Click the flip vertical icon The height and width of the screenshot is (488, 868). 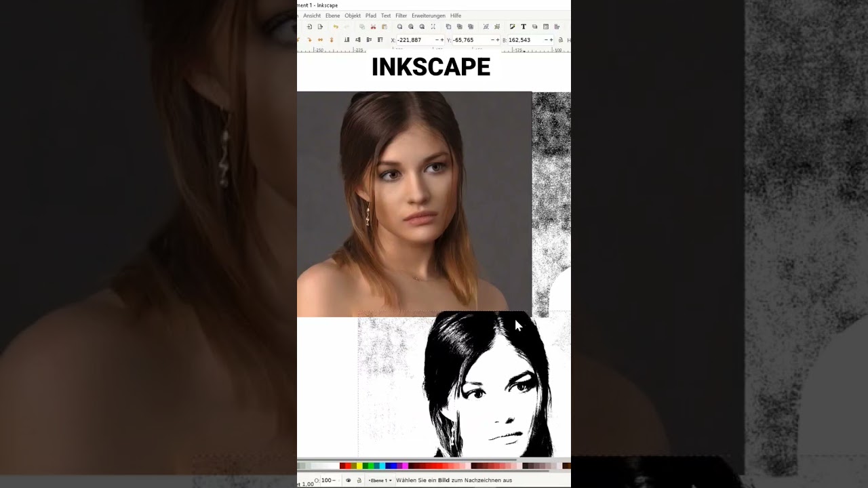pos(332,40)
